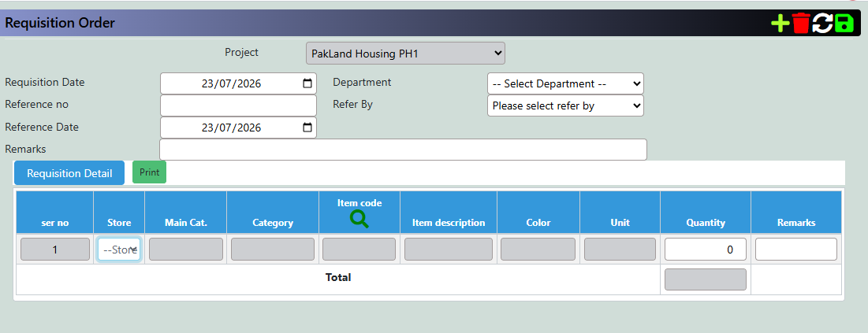The height and width of the screenshot is (333, 868).
Task: Click the Main Cat. field in row 1
Action: point(186,250)
